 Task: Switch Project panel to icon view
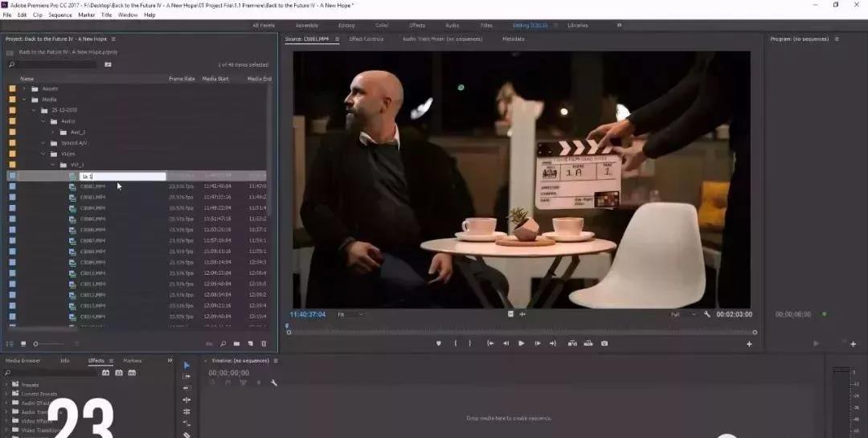(23, 344)
